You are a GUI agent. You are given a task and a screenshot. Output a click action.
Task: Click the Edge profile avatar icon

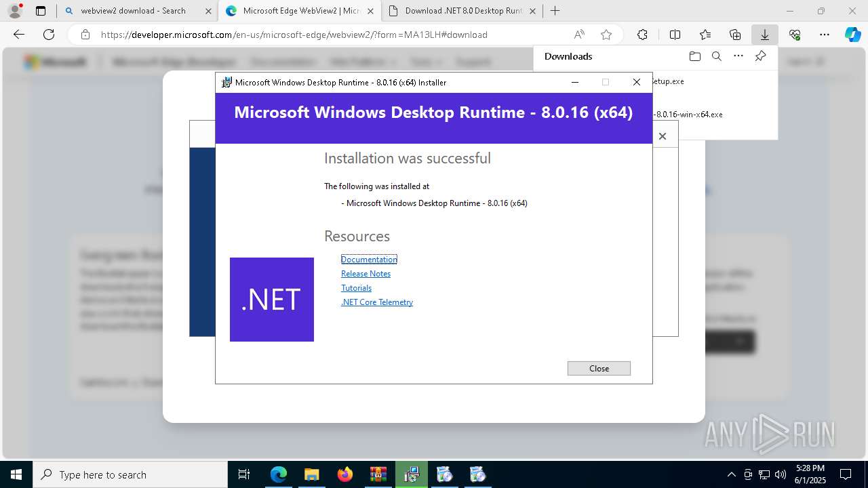pos(14,11)
